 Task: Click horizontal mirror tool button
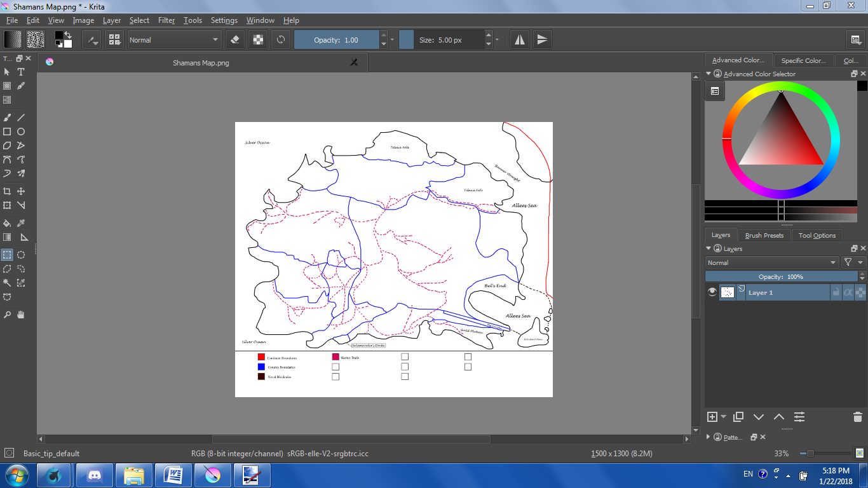click(520, 40)
